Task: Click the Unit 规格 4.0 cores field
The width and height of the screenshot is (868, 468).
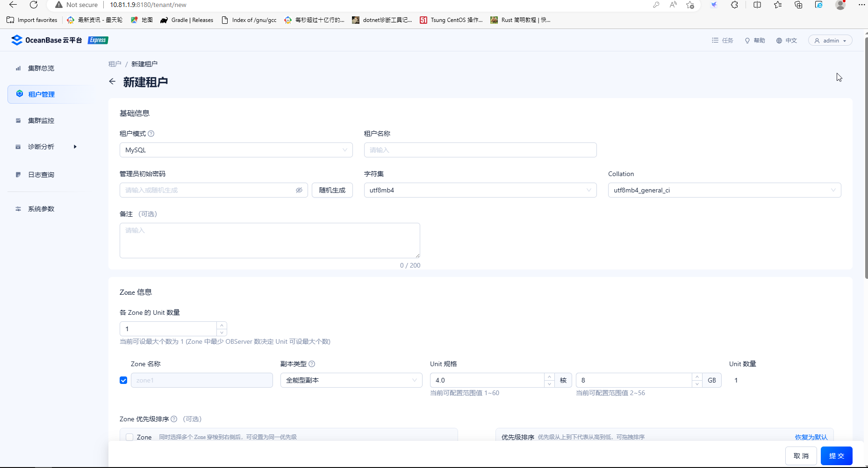Action: click(487, 380)
